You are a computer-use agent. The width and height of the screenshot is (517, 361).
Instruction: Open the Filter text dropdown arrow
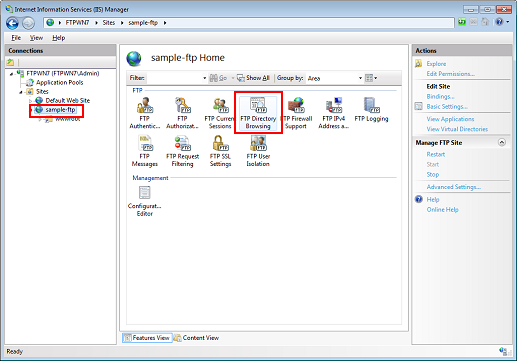click(205, 78)
